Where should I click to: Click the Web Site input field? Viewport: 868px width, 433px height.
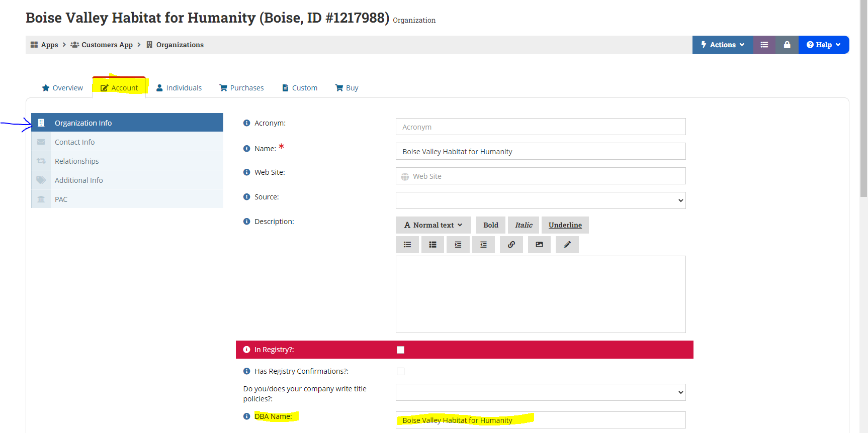point(541,176)
